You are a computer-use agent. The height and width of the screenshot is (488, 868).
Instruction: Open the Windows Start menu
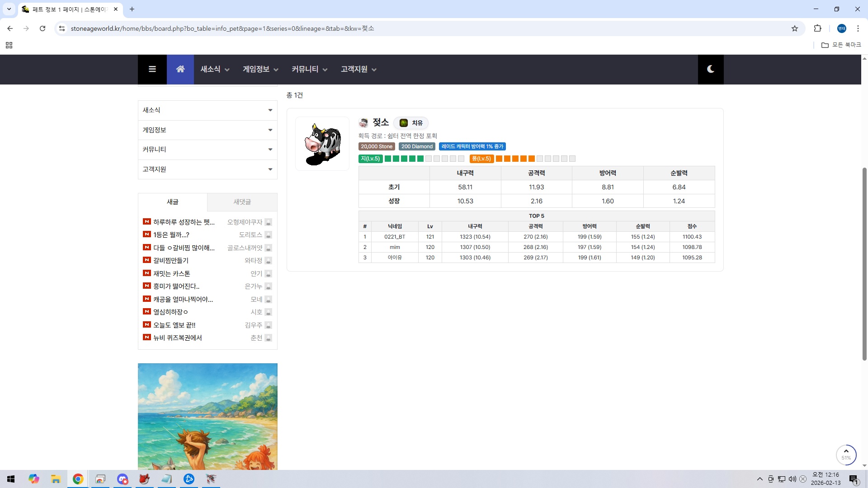pos(11,479)
